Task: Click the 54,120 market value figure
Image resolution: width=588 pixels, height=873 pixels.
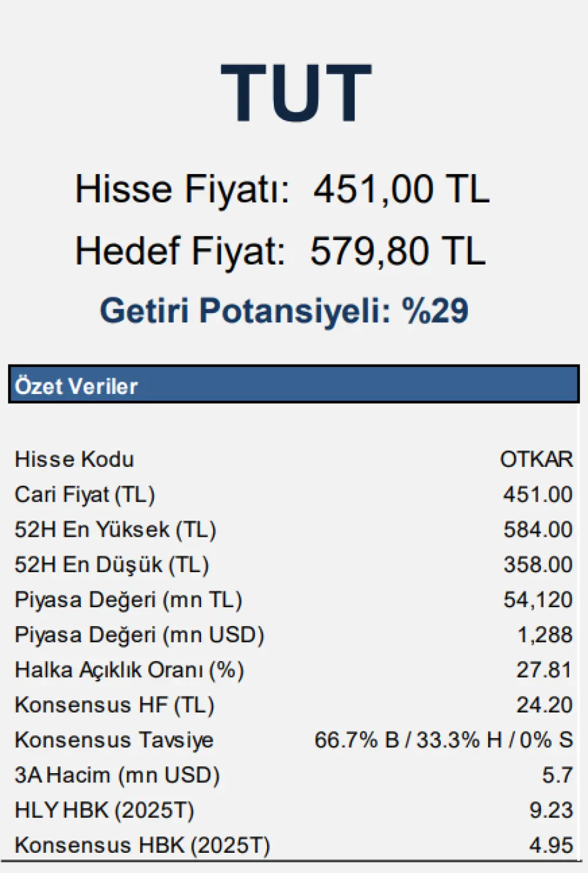Action: pyautogui.click(x=538, y=600)
